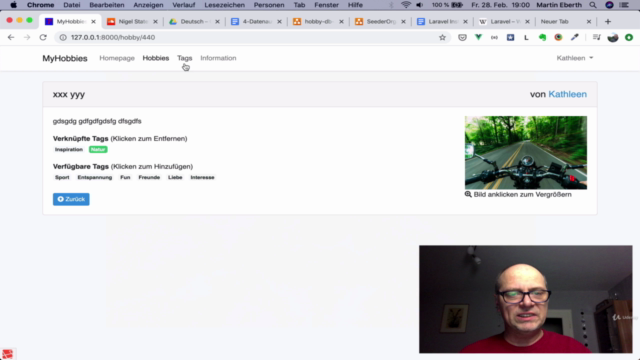This screenshot has width=640, height=360.
Task: Click the browser forward arrow
Action: (x=27, y=37)
